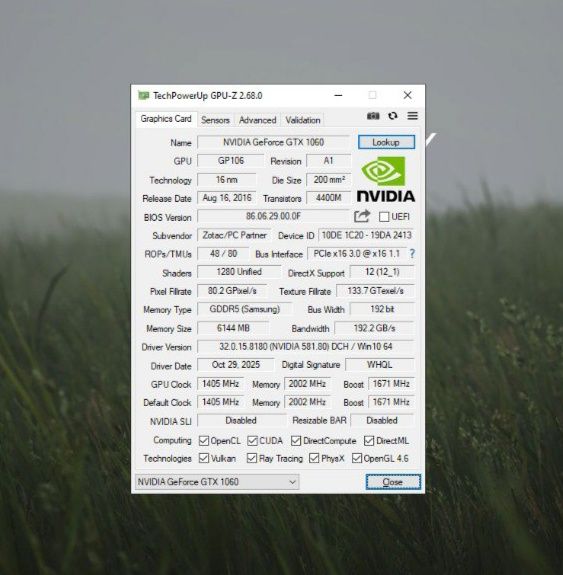Viewport: 563px width, 575px height.
Task: Switch to the Validation tab
Action: click(303, 120)
